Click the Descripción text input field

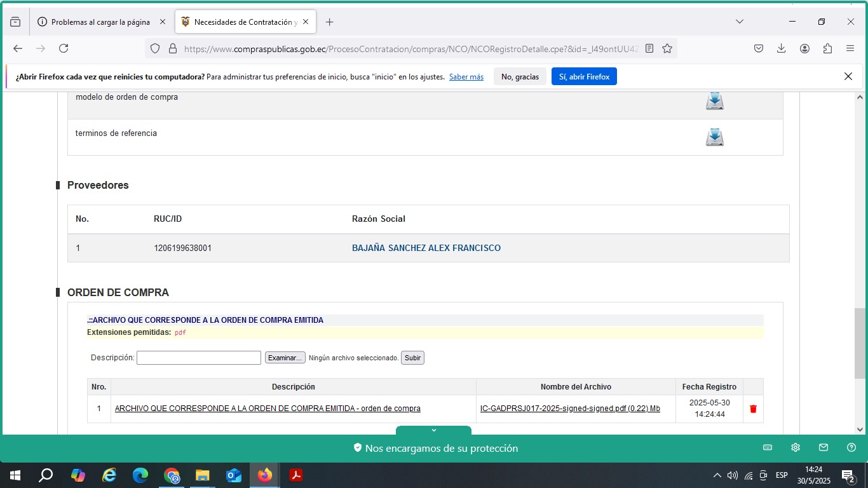point(198,358)
